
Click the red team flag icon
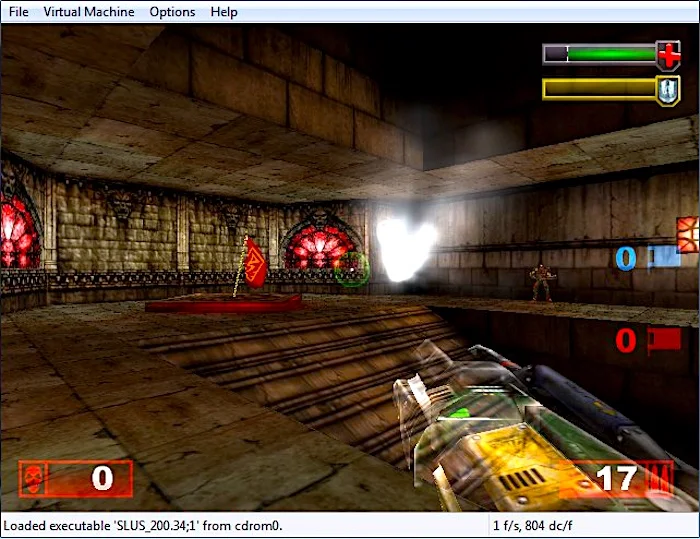(664, 340)
